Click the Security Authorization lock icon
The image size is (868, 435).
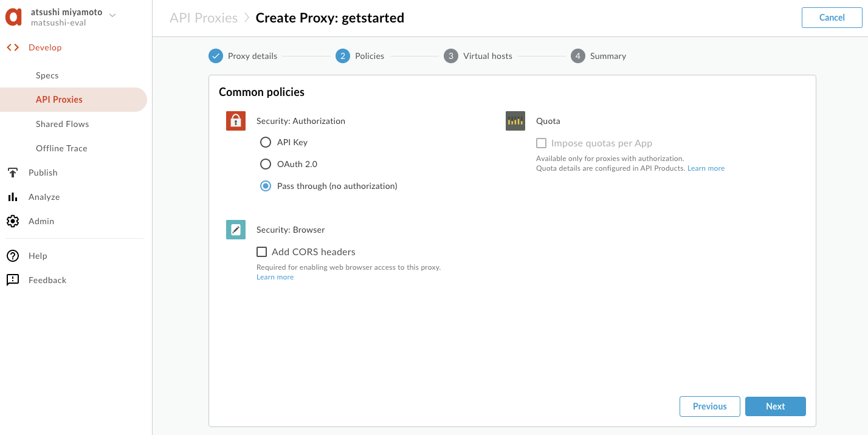236,121
